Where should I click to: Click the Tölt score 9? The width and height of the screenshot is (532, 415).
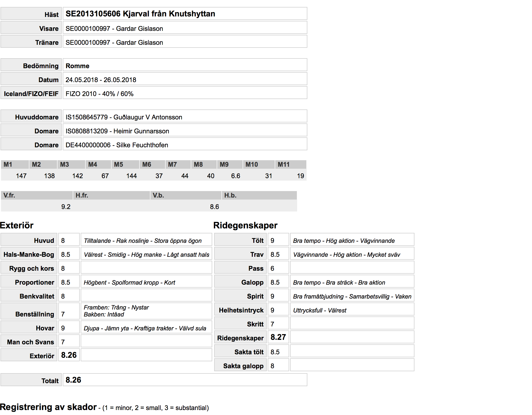(272, 241)
